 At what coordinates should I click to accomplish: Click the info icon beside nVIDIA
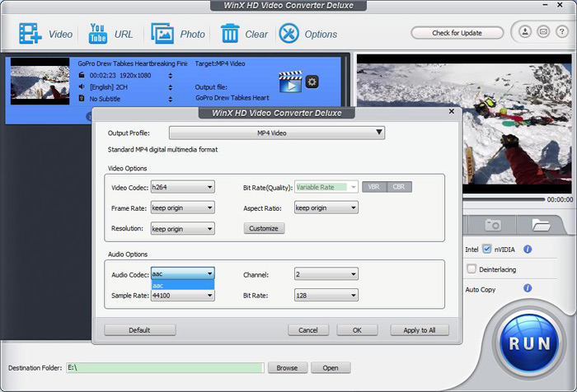(528, 250)
